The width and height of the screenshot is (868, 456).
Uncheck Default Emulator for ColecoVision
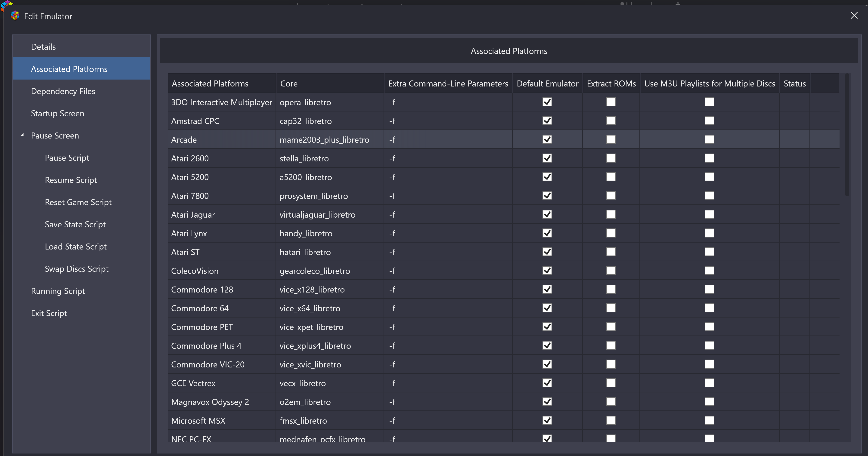547,271
